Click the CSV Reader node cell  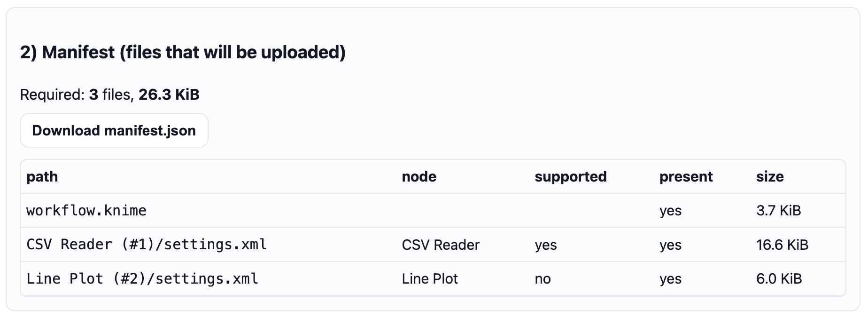click(441, 245)
